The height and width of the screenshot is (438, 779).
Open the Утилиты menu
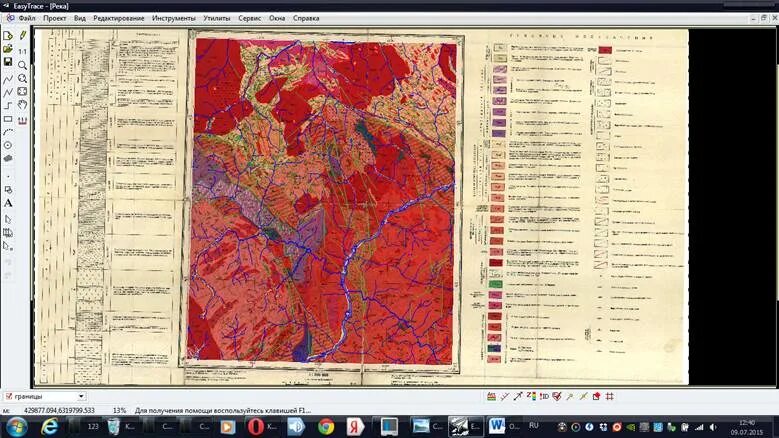point(217,18)
